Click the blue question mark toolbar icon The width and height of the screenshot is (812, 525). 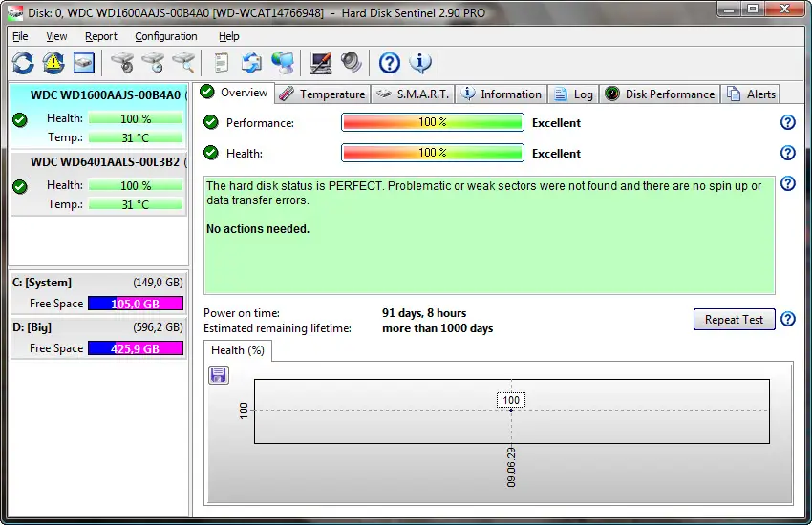point(390,63)
